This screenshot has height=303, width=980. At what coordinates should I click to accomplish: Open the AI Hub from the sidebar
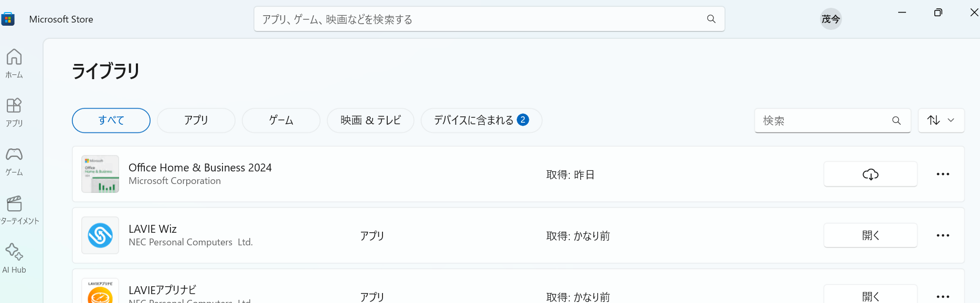tap(14, 257)
